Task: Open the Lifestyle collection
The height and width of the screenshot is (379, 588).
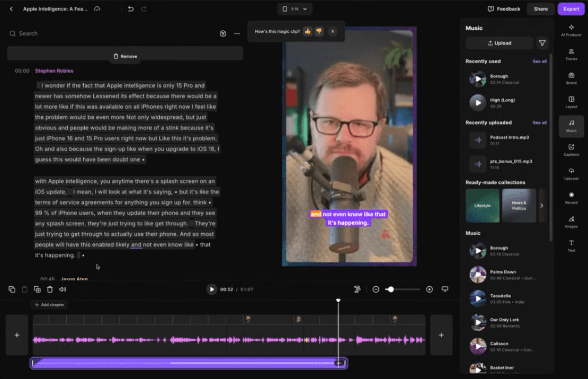Action: tap(482, 206)
